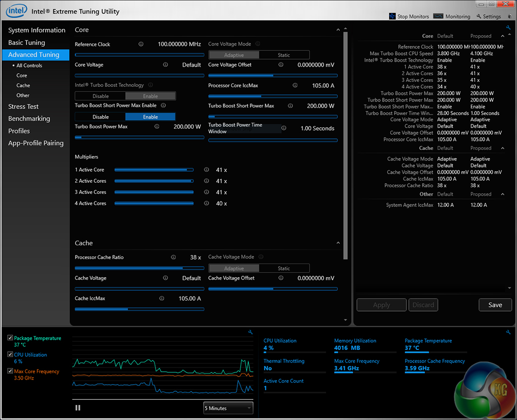Open the Stress Test section

click(x=23, y=107)
